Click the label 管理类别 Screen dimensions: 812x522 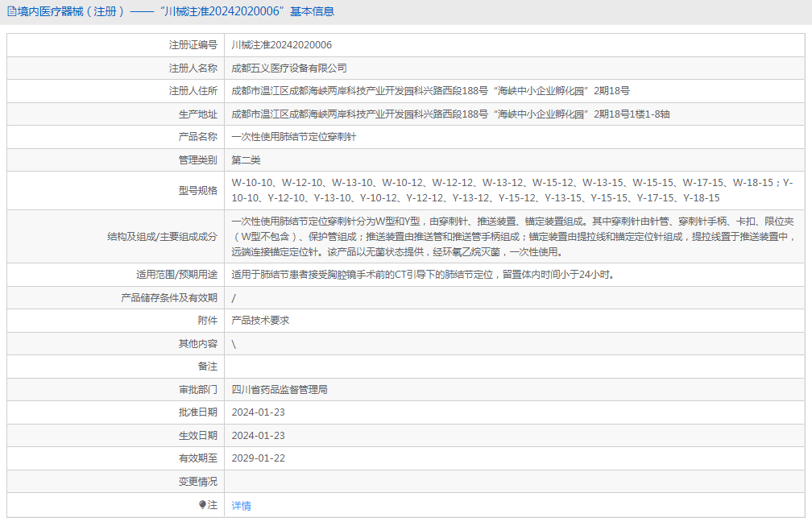198,160
